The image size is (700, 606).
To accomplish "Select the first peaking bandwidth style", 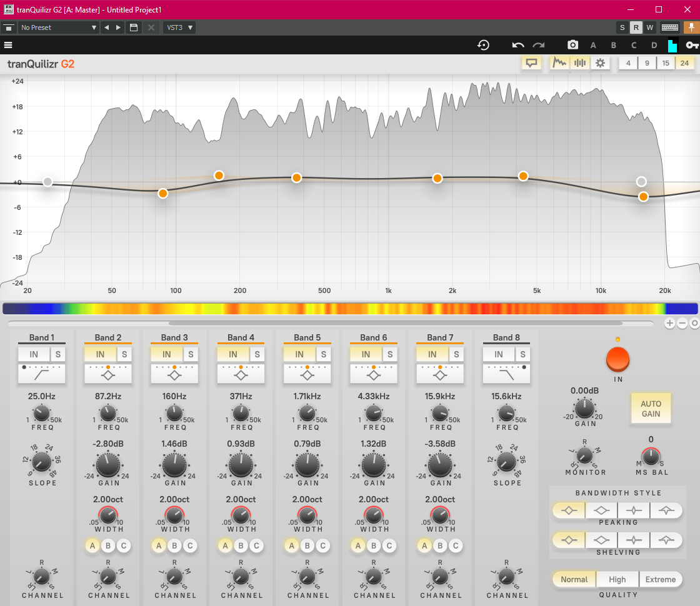I will pos(569,510).
